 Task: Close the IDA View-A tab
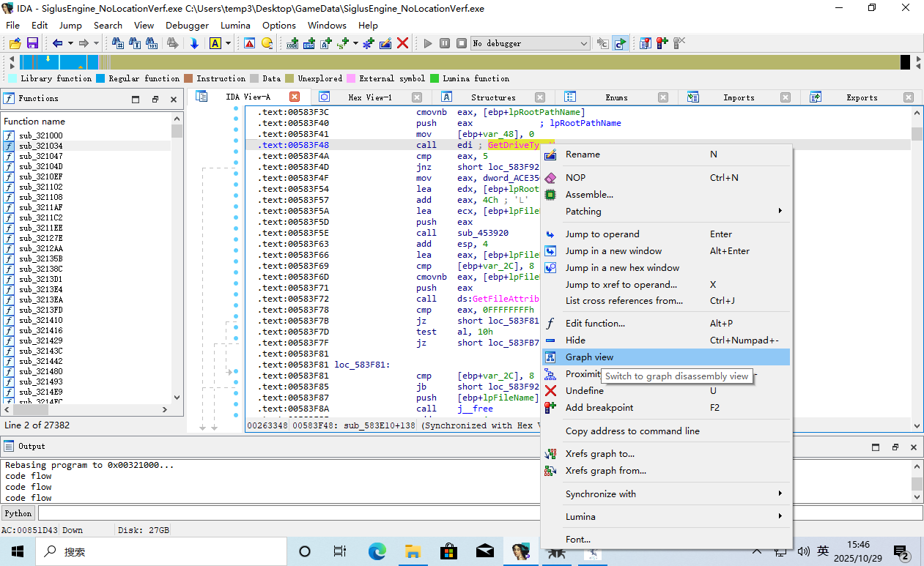click(295, 97)
